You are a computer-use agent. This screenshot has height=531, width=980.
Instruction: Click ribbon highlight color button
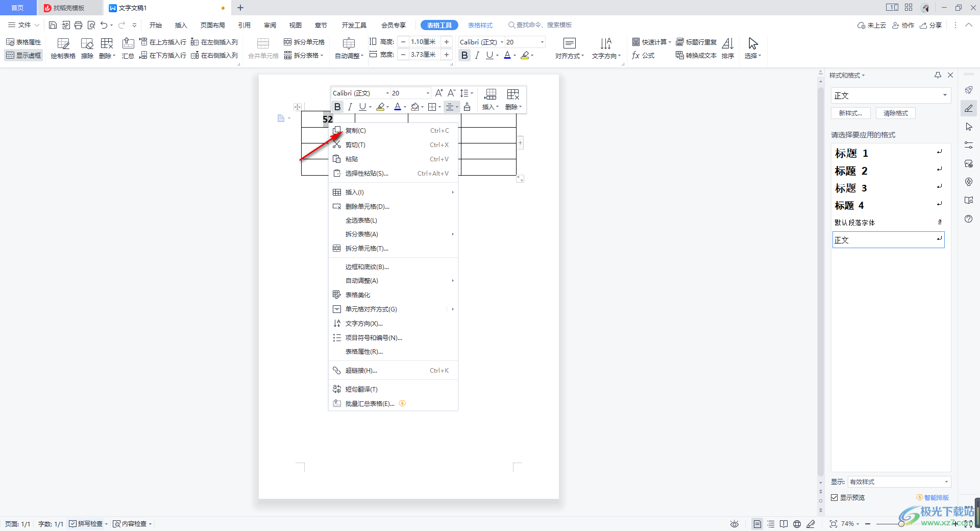point(525,55)
